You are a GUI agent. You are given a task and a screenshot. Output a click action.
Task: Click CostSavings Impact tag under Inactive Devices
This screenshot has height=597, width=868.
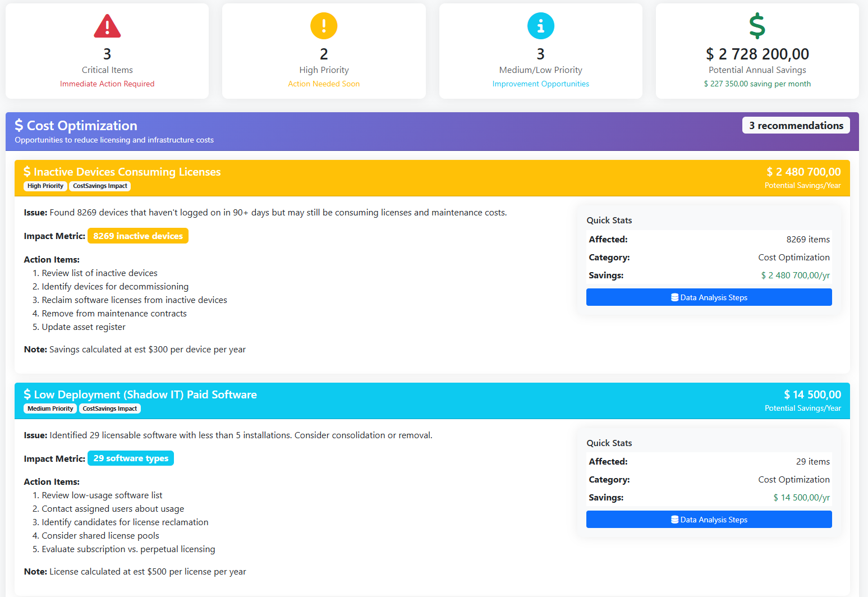100,186
